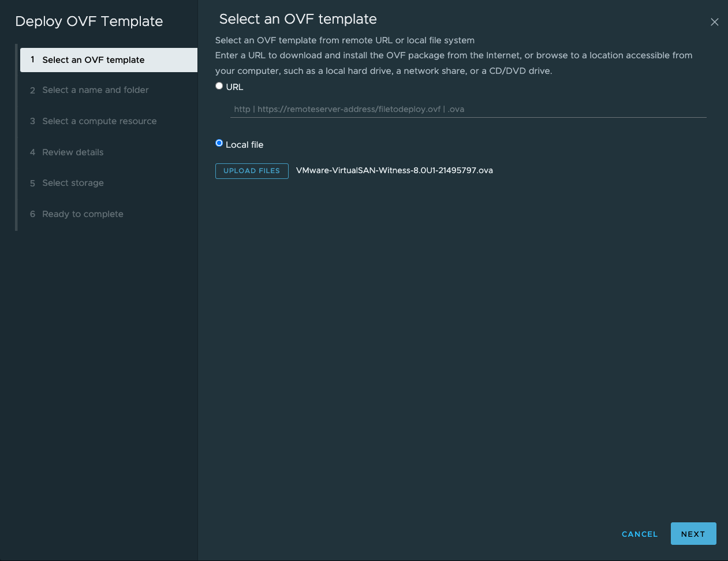Click the description text about remote URL
This screenshot has height=561, width=728.
345,40
